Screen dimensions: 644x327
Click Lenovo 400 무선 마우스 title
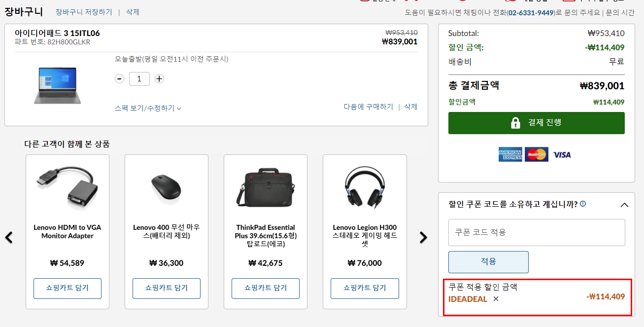[x=167, y=232]
